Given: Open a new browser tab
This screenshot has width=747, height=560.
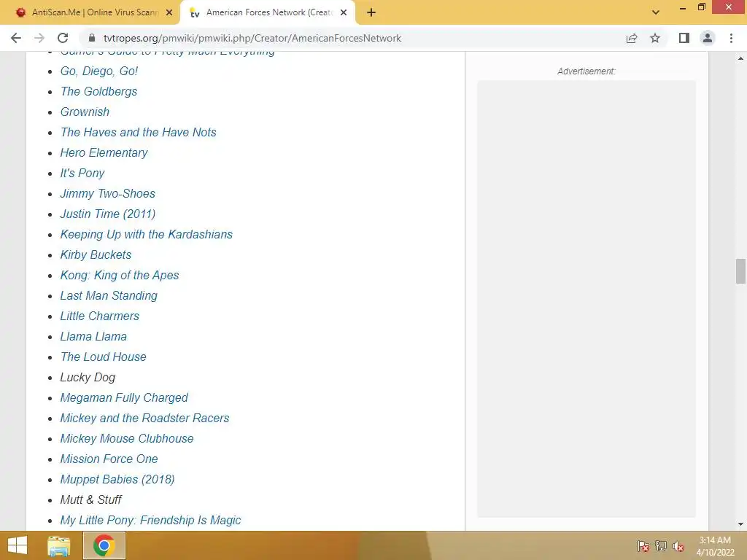Looking at the screenshot, I should click(x=371, y=12).
